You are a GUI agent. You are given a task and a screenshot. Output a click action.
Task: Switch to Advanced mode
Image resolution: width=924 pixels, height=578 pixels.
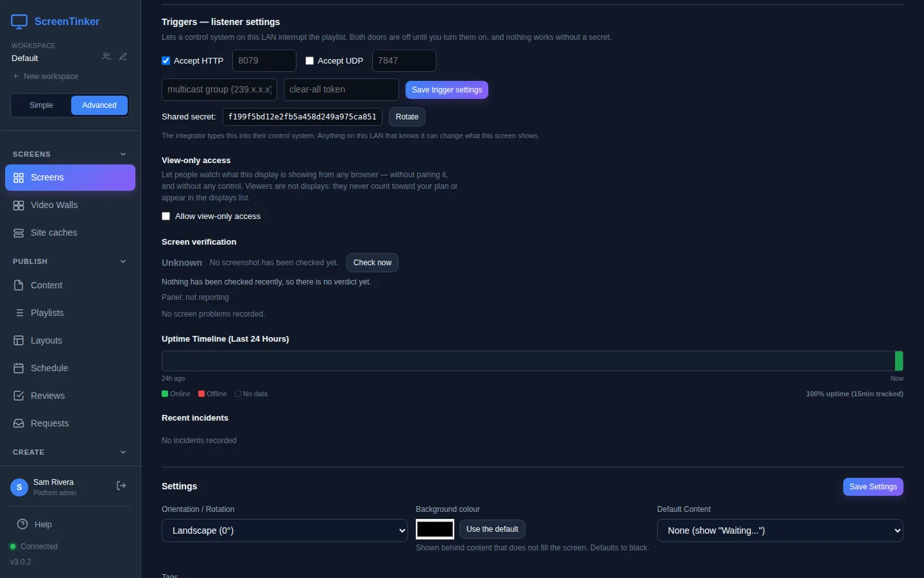pos(99,105)
